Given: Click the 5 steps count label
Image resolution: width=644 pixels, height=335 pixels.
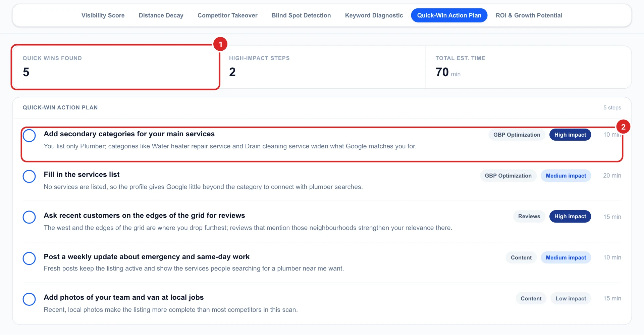Looking at the screenshot, I should [612, 108].
